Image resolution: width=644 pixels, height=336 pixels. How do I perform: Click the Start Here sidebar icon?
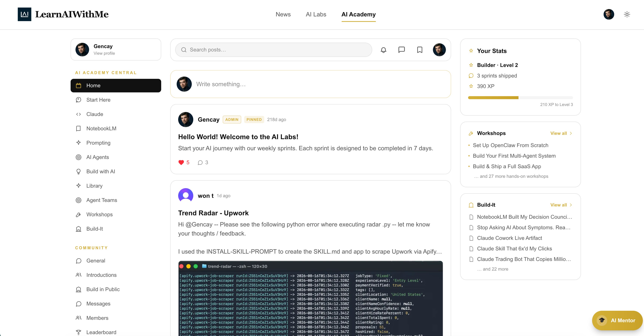coord(79,100)
